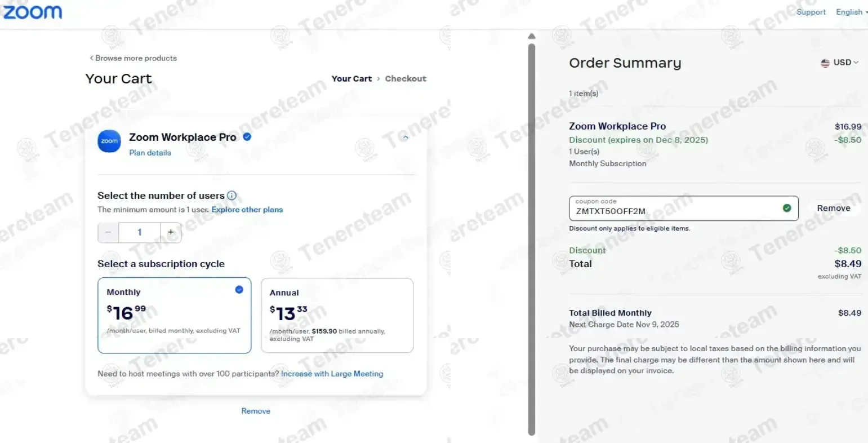This screenshot has height=443, width=868.
Task: Open the English language dropdown
Action: click(851, 12)
